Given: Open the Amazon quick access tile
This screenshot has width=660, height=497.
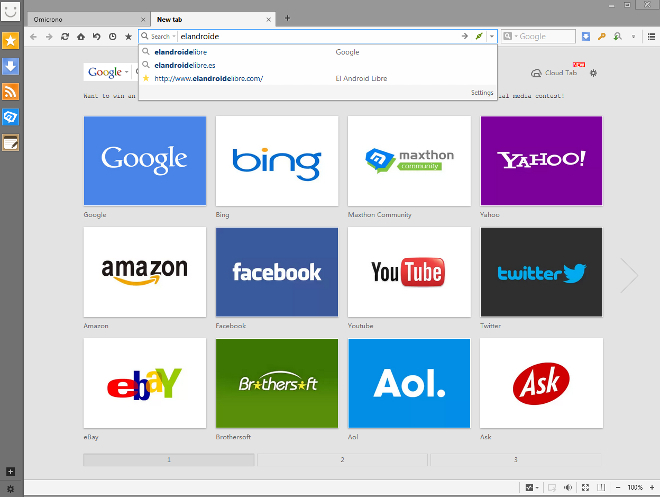Looking at the screenshot, I should coord(145,272).
